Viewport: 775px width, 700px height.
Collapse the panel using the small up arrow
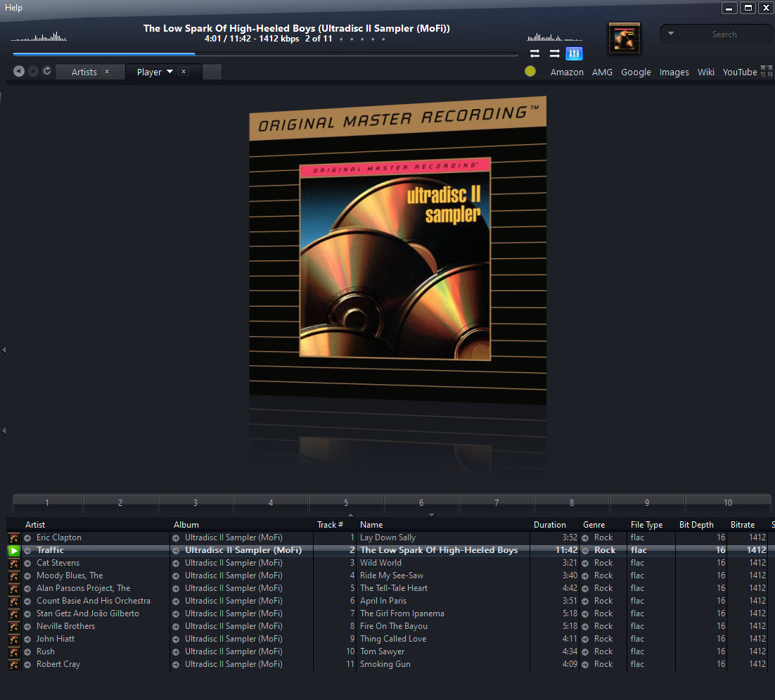(351, 515)
